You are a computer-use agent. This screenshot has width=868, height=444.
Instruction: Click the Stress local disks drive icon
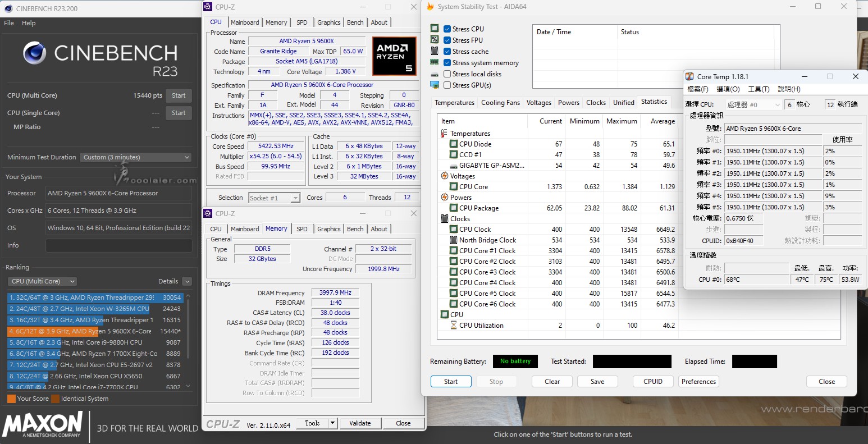click(x=435, y=74)
